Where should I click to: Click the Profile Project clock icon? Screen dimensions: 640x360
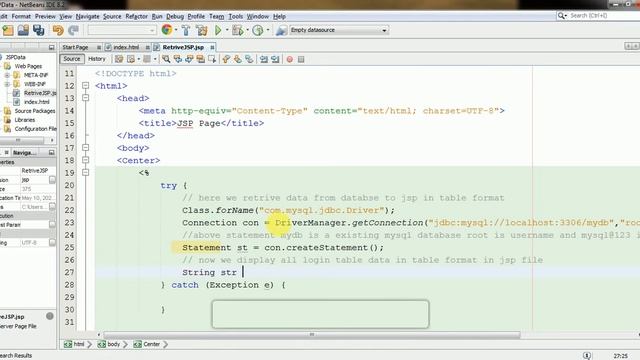258,30
